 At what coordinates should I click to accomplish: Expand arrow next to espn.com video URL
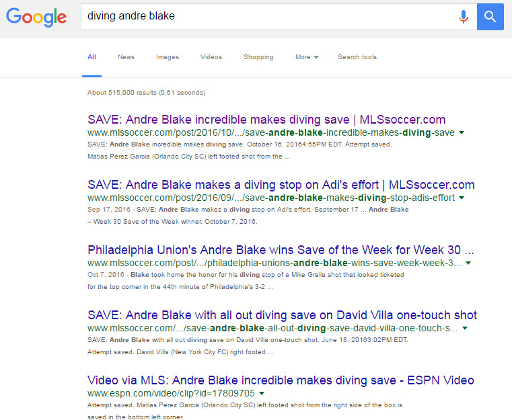(x=262, y=394)
